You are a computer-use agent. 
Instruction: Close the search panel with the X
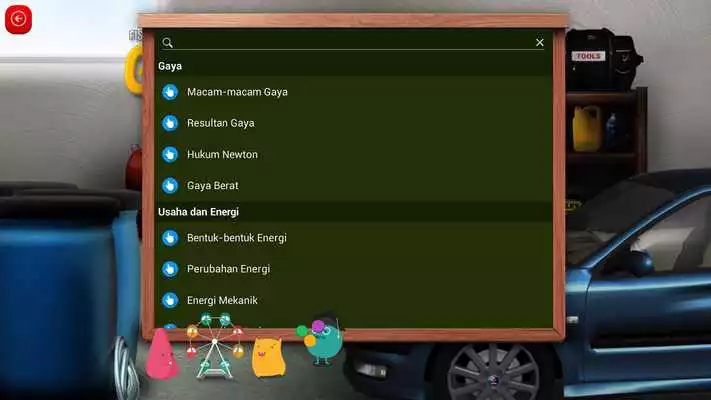(540, 42)
